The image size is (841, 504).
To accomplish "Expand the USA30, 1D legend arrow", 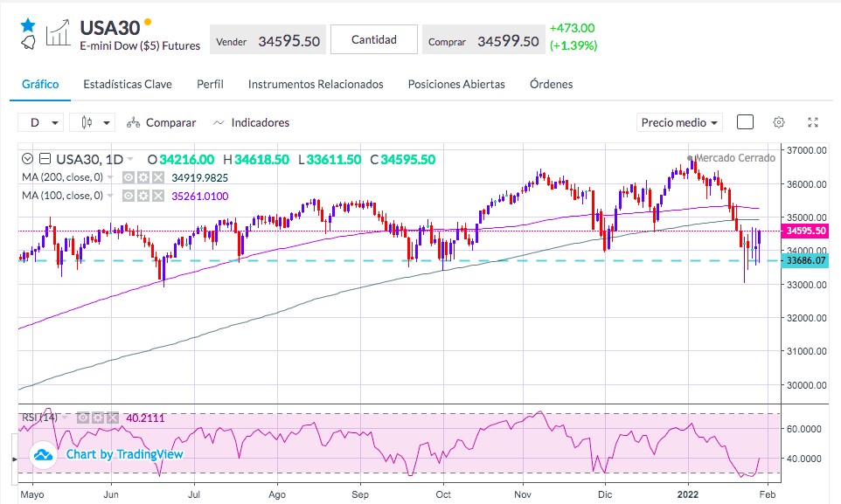I will [x=130, y=160].
